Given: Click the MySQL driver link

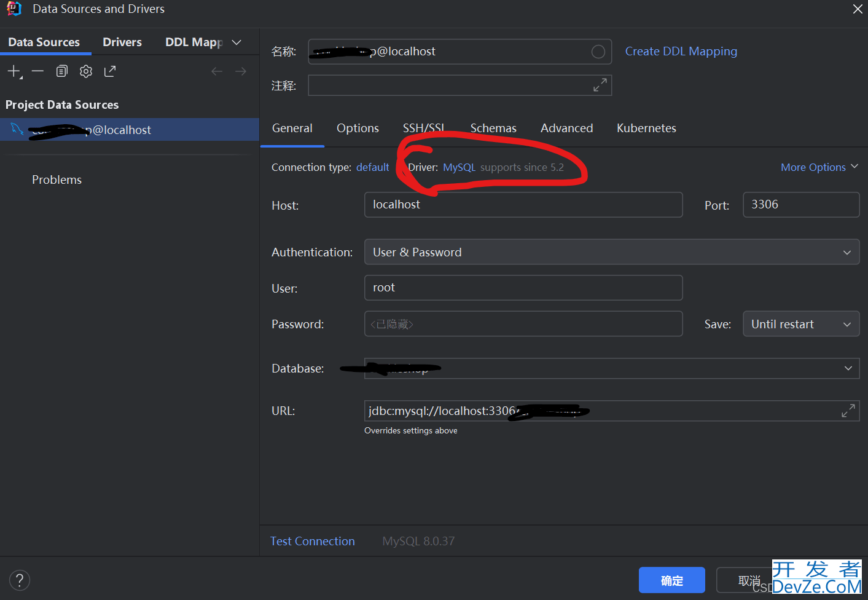Looking at the screenshot, I should tap(459, 167).
